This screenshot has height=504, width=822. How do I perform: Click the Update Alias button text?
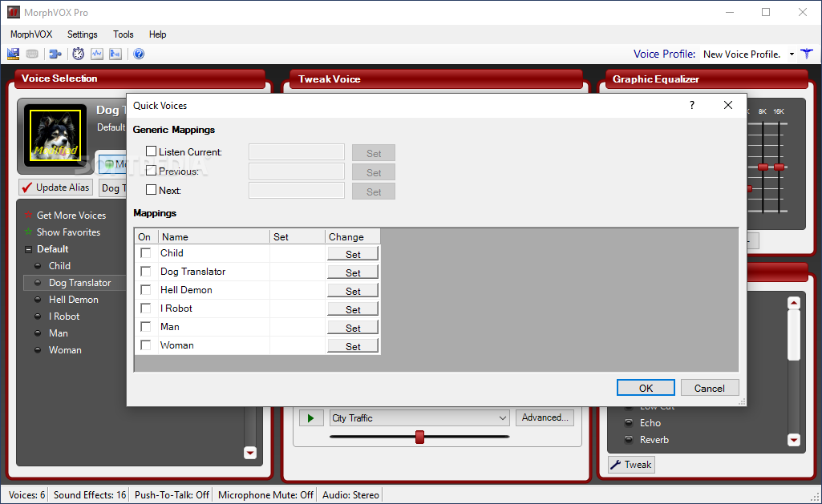tap(63, 187)
